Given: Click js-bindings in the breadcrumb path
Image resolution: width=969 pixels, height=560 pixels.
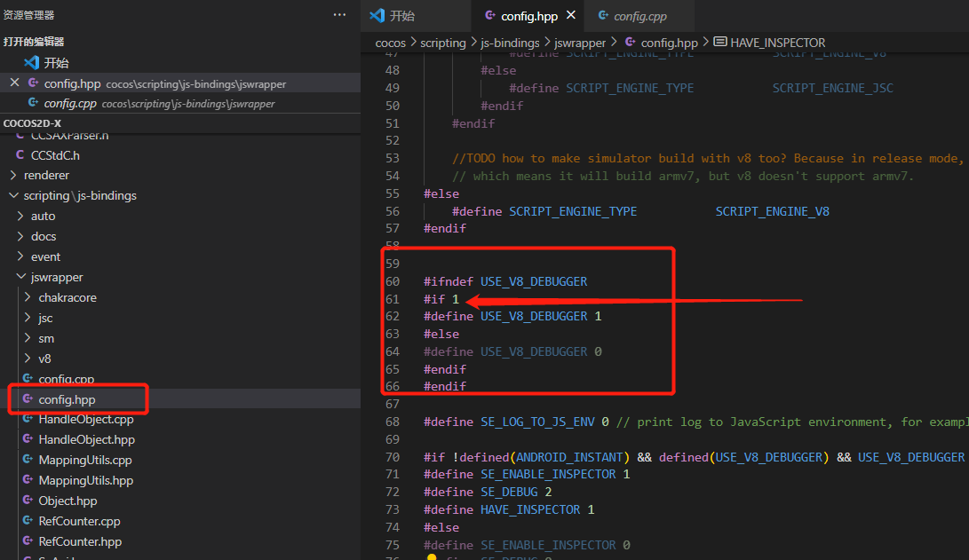Looking at the screenshot, I should click(x=510, y=43).
